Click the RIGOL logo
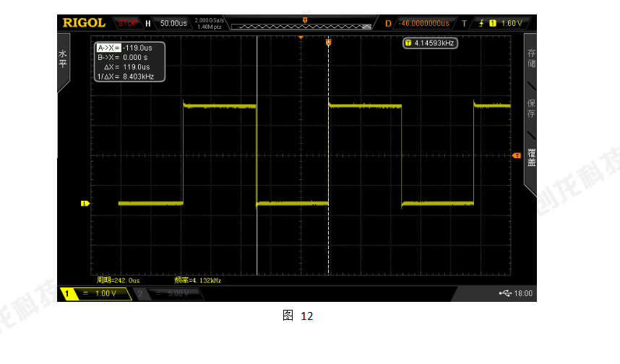This screenshot has height=364, width=620. point(84,23)
